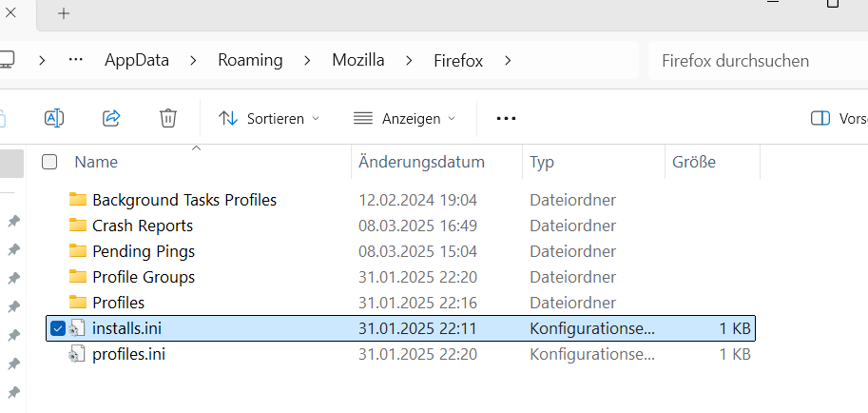Sort by Änderungsdatum column header
The height and width of the screenshot is (413, 868).
(x=421, y=162)
